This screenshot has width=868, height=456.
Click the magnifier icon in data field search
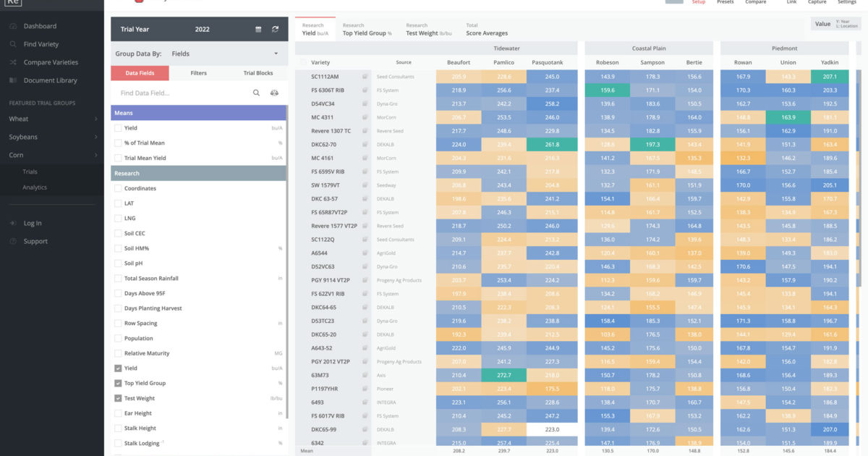coord(256,93)
